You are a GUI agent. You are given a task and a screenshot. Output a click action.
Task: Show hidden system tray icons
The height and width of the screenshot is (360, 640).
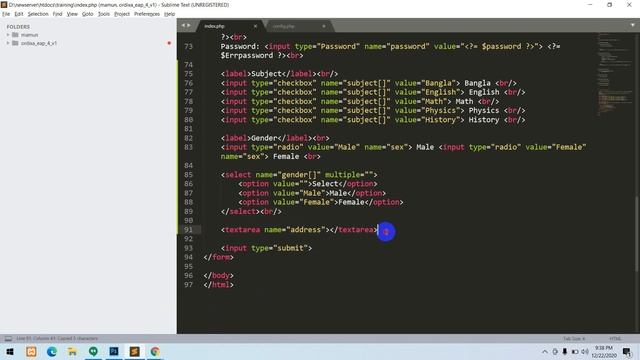[545, 351]
